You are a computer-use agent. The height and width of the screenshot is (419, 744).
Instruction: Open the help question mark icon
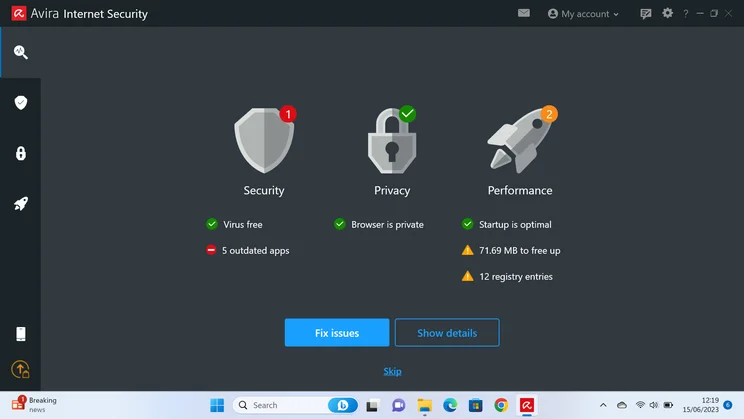pos(685,14)
